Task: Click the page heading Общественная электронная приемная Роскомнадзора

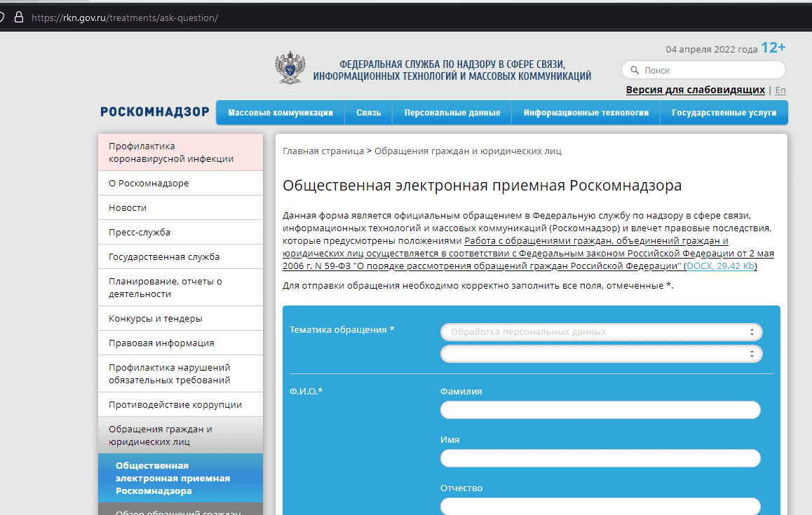Action: [482, 185]
